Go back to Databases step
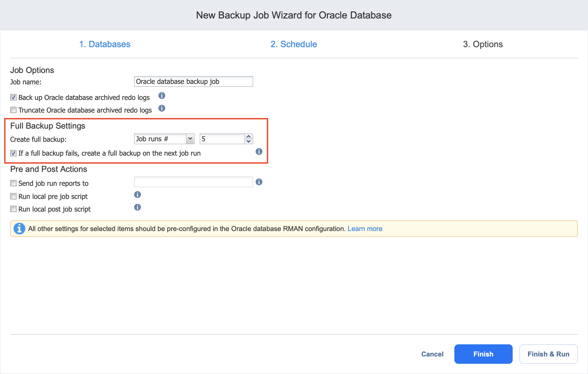Screen dimensions: 588x374 click(x=105, y=44)
